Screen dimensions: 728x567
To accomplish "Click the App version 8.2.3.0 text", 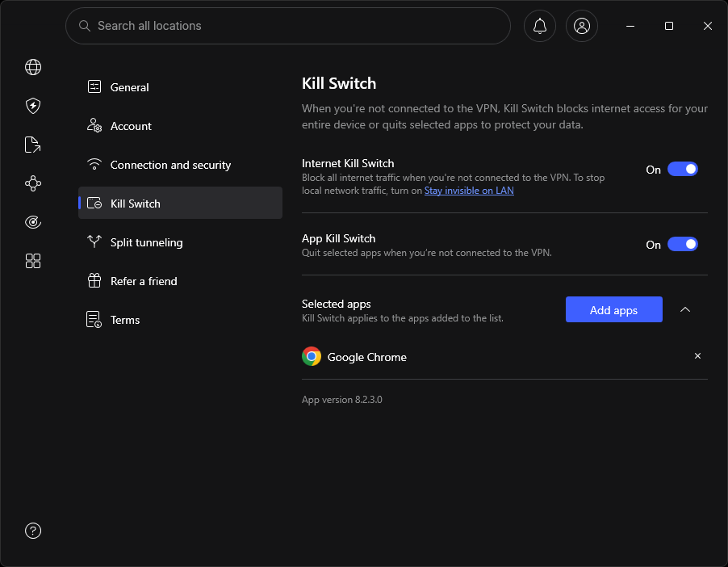I will 341,400.
